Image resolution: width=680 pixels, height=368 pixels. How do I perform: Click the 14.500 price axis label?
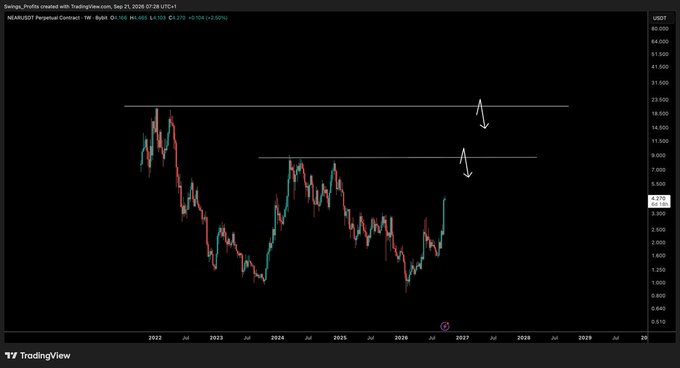point(660,128)
